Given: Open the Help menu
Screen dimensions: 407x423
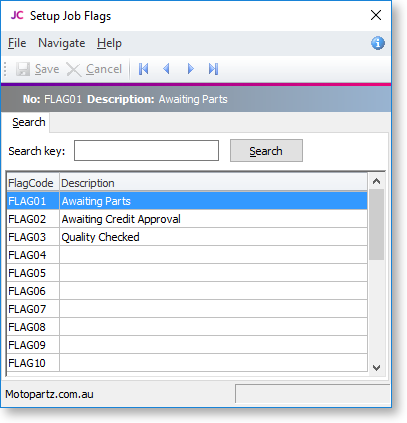Looking at the screenshot, I should coord(109,43).
